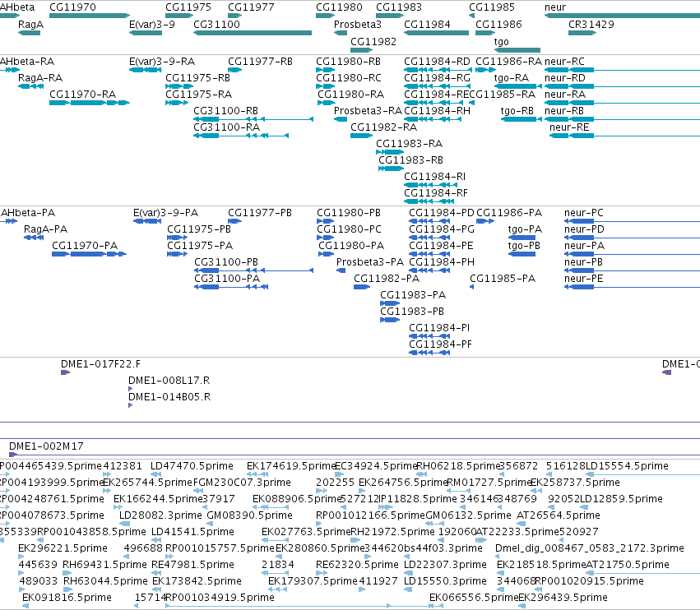Select the CG11984 gene bar

[436, 33]
